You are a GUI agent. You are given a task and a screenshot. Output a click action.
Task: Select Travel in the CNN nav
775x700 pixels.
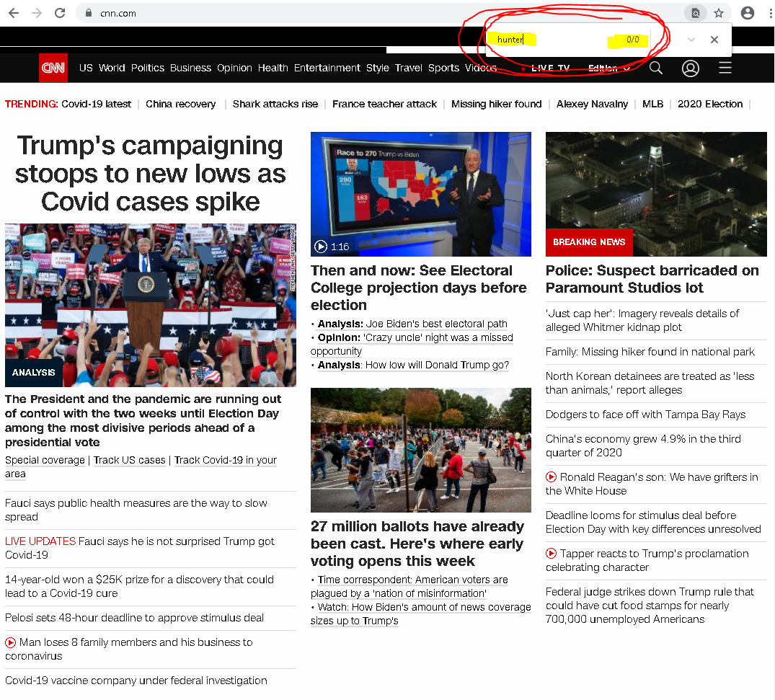point(408,68)
